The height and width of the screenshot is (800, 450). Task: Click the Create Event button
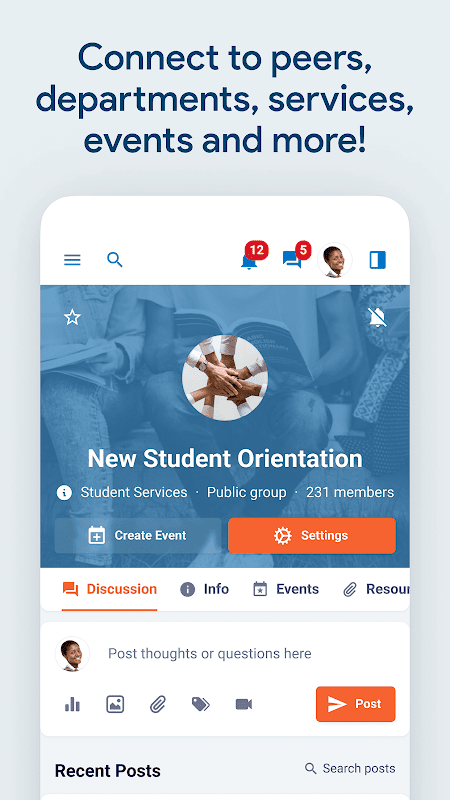tap(138, 536)
